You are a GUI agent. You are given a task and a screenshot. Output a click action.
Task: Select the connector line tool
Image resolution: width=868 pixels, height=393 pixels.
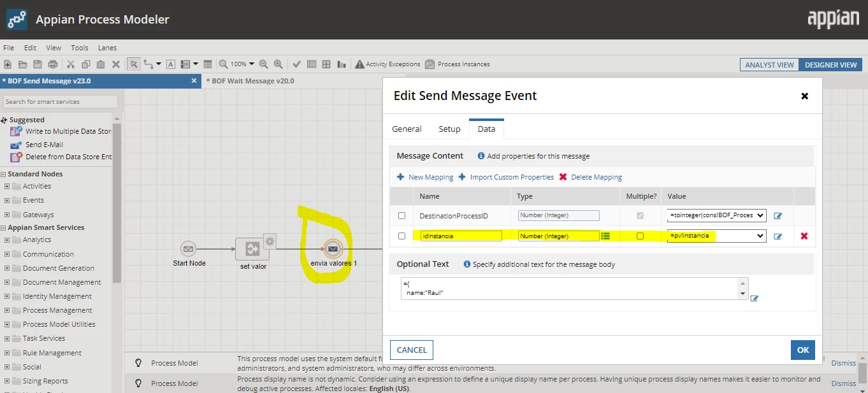click(149, 64)
